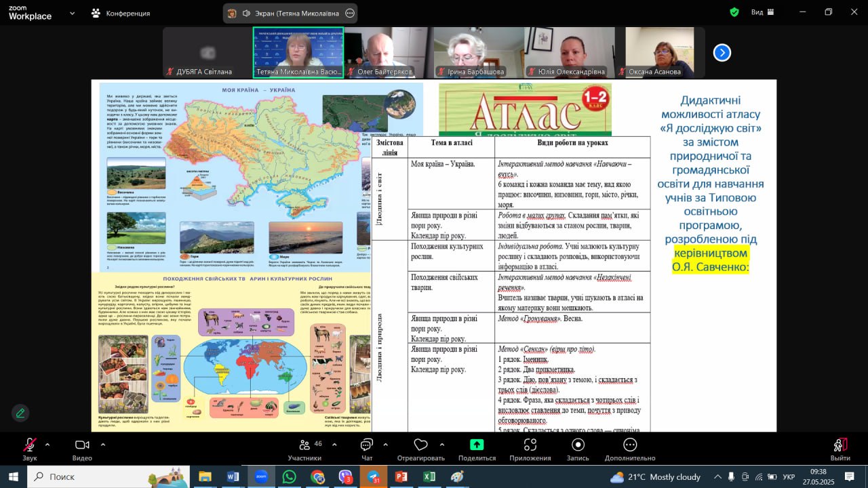Click the Отреагировать reactions heart icon

pos(420,445)
